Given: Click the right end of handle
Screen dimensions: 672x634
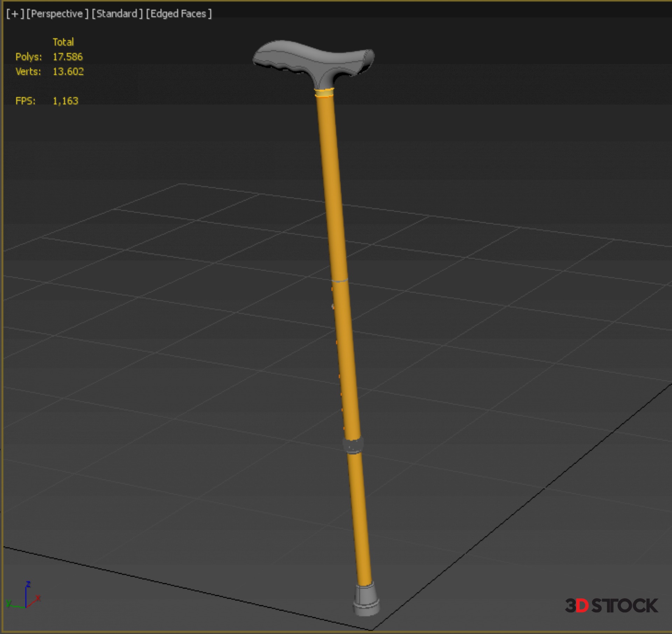Looking at the screenshot, I should point(368,57).
